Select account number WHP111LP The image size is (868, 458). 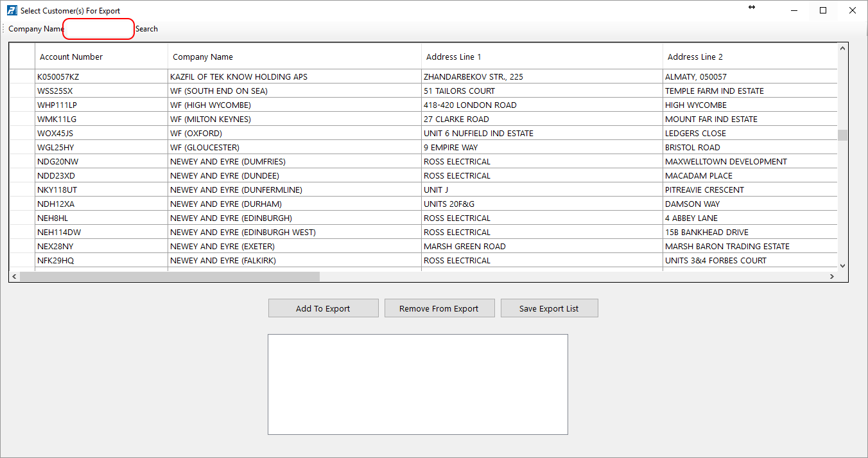click(x=101, y=105)
